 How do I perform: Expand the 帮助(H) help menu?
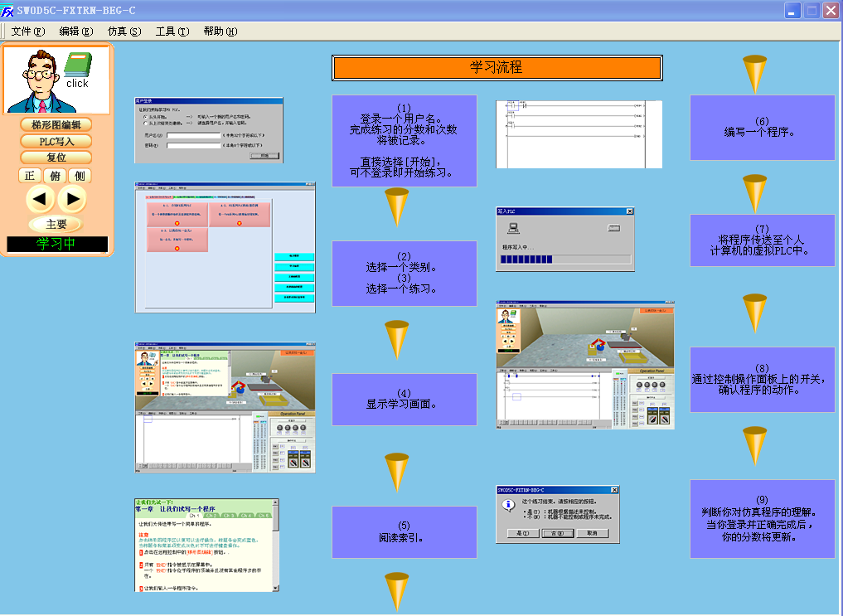pos(220,32)
